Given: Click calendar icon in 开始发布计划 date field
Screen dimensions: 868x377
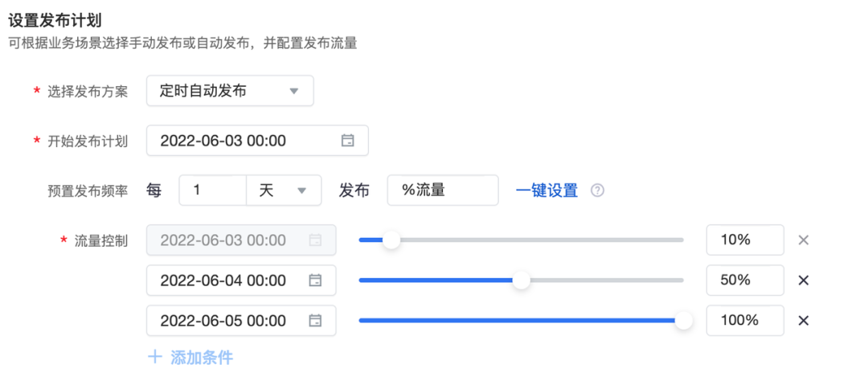Looking at the screenshot, I should (348, 141).
